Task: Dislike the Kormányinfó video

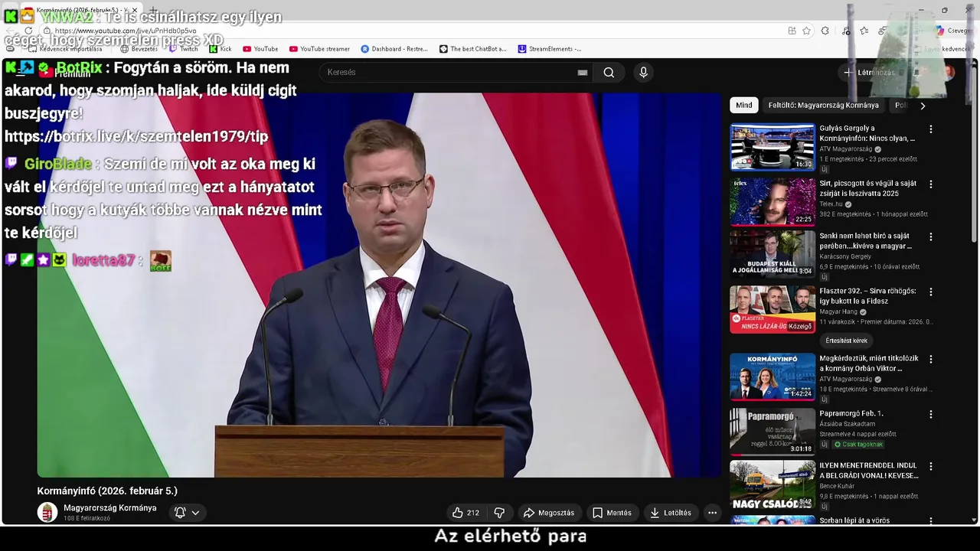Action: 499,513
